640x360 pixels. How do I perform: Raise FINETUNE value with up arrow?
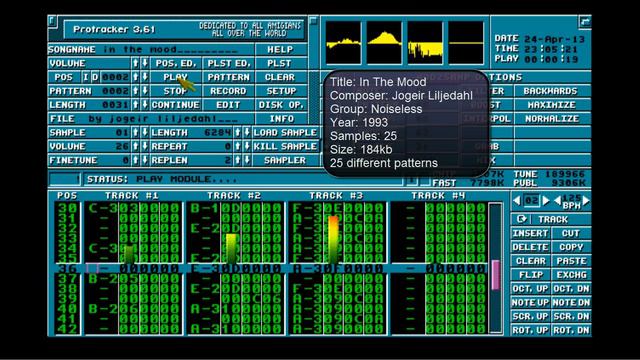(x=136, y=160)
